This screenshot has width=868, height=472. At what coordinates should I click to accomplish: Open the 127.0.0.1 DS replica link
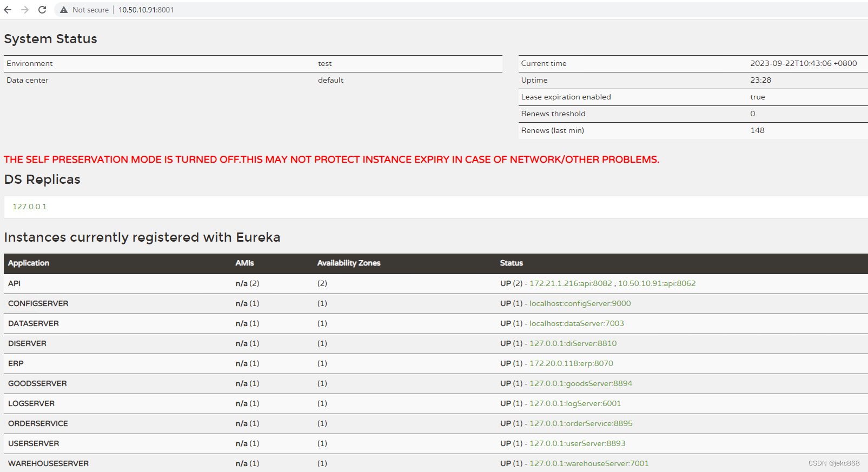(x=30, y=207)
